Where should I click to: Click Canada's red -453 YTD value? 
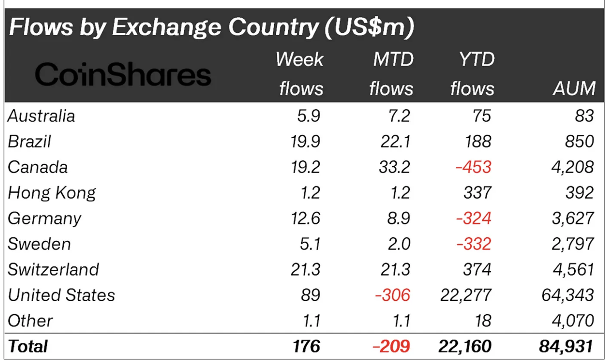(474, 167)
